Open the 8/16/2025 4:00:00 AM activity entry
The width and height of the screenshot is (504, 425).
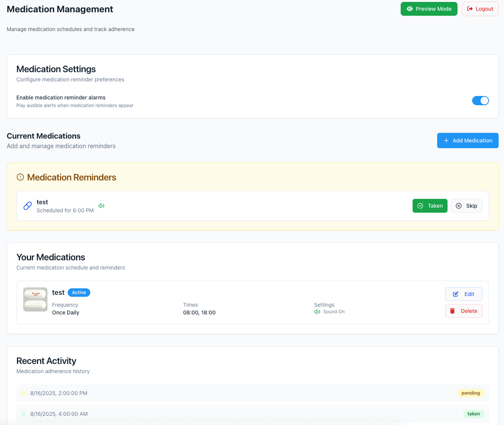point(59,414)
